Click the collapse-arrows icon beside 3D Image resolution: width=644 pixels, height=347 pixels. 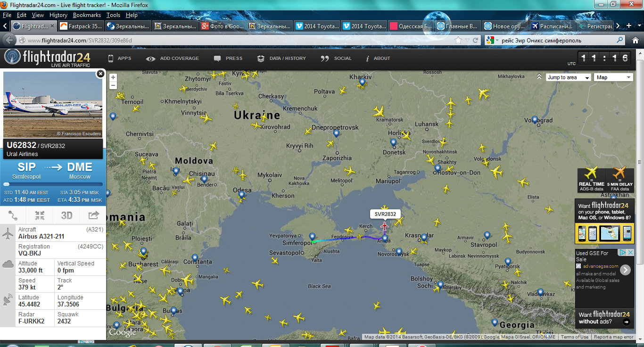click(x=40, y=215)
